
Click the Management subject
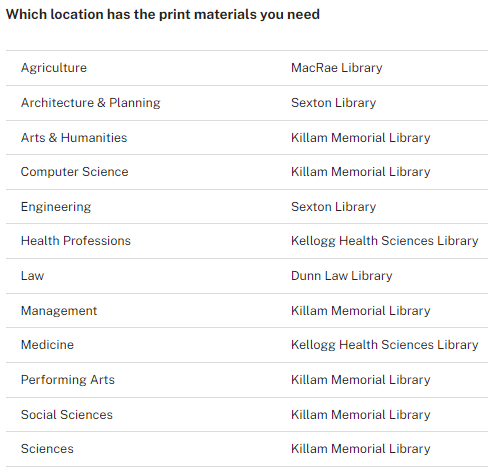(x=59, y=311)
